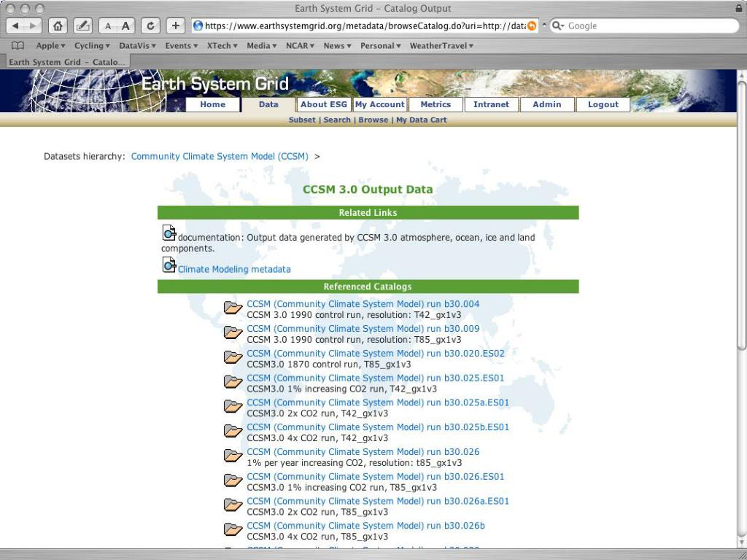The width and height of the screenshot is (747, 560).
Task: Expand the Events bookmarks menu
Action: pyautogui.click(x=181, y=46)
